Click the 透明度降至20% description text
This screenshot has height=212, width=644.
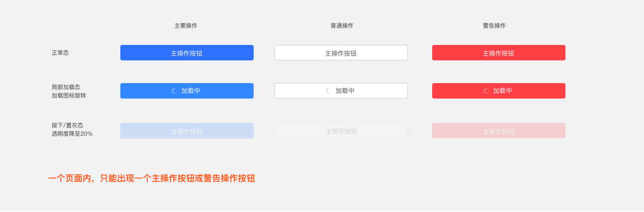pos(72,134)
